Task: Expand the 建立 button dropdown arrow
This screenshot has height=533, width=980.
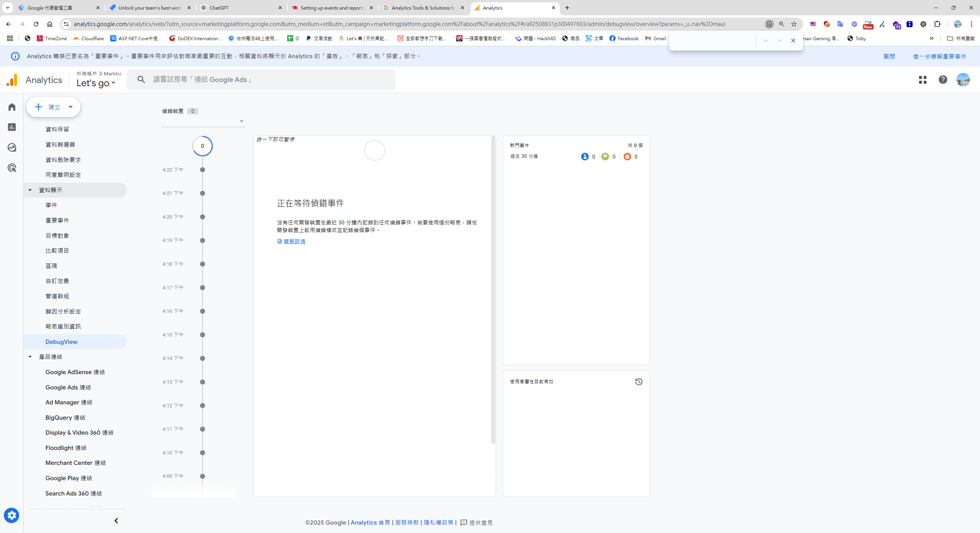Action: point(70,107)
